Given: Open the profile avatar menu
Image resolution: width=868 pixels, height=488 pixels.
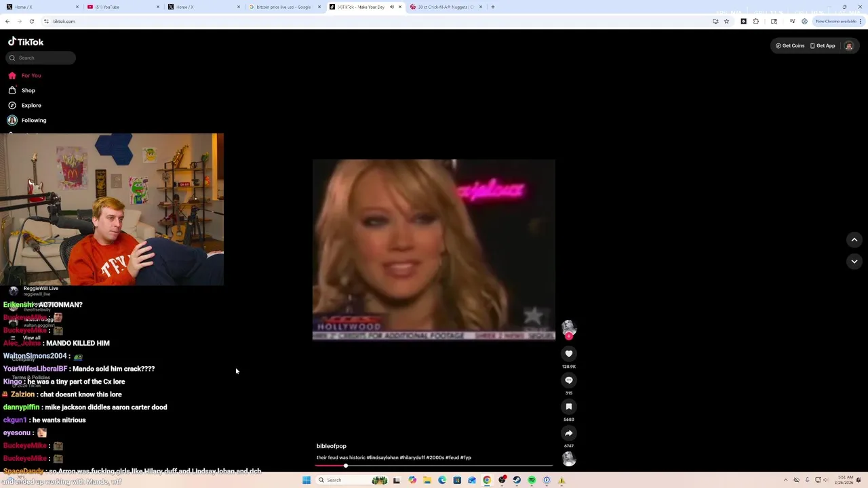Looking at the screenshot, I should pos(848,45).
